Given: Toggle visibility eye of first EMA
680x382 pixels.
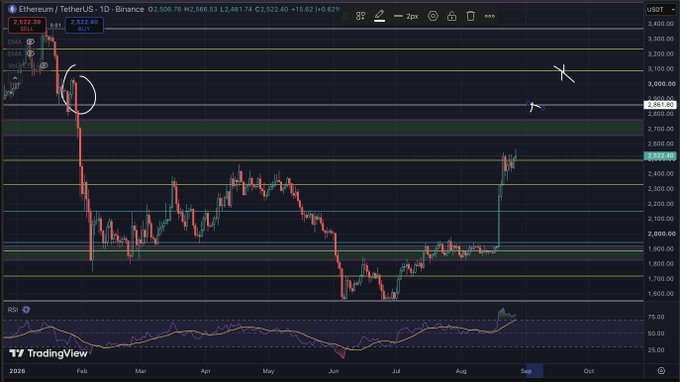Looking at the screenshot, I should coord(30,42).
